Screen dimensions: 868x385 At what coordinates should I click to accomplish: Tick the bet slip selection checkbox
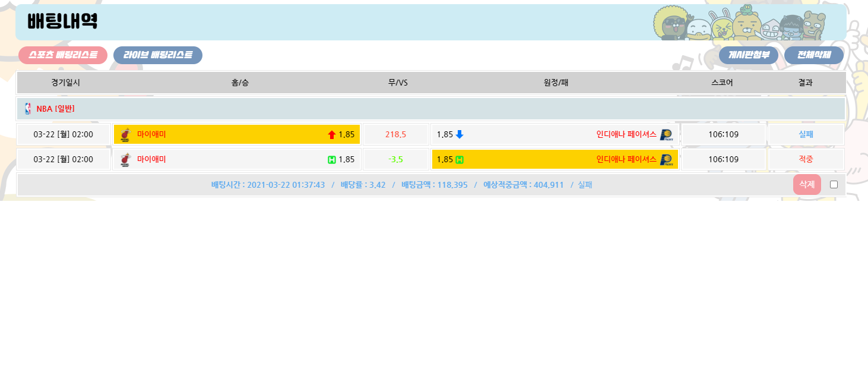pos(834,184)
